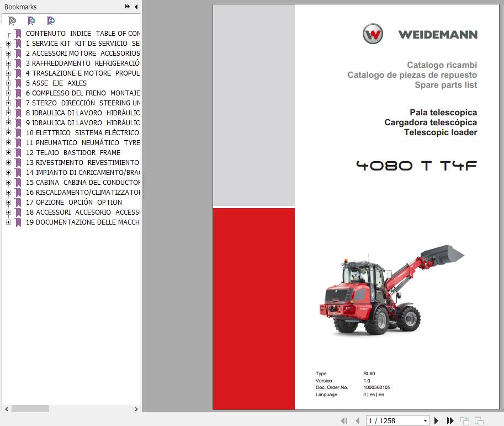Select the 12 TELAIO BASTIDOR FRAME bookmark
Image resolution: width=504 pixels, height=426 pixels.
point(73,153)
